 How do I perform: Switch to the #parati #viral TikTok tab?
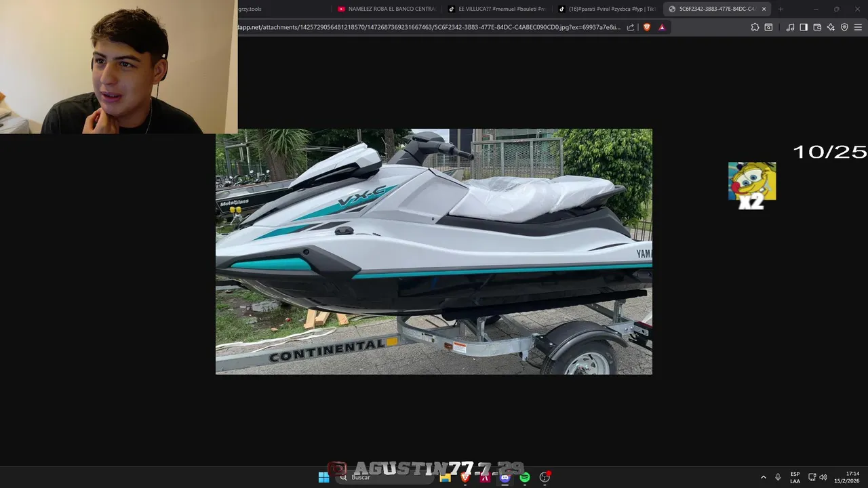click(x=606, y=9)
